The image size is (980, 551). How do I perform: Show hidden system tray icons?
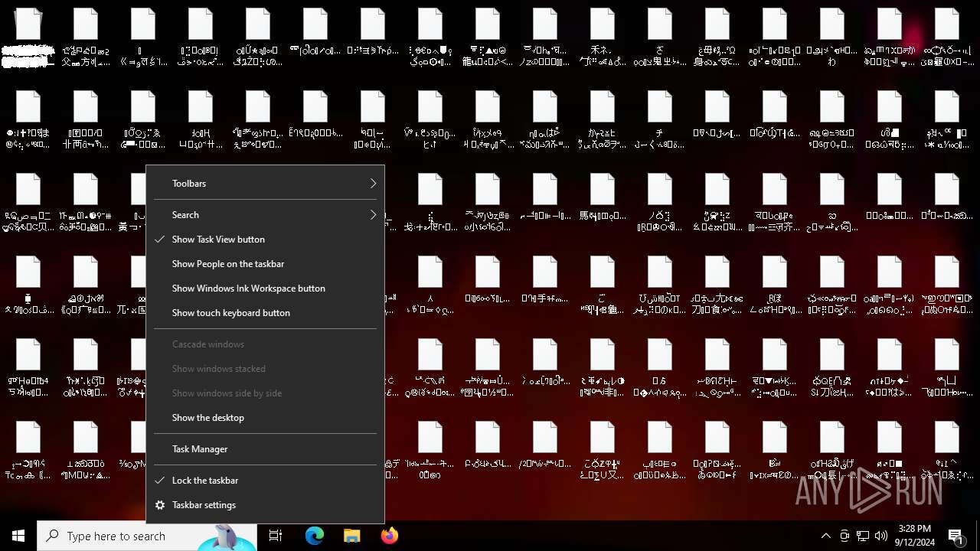(x=825, y=536)
